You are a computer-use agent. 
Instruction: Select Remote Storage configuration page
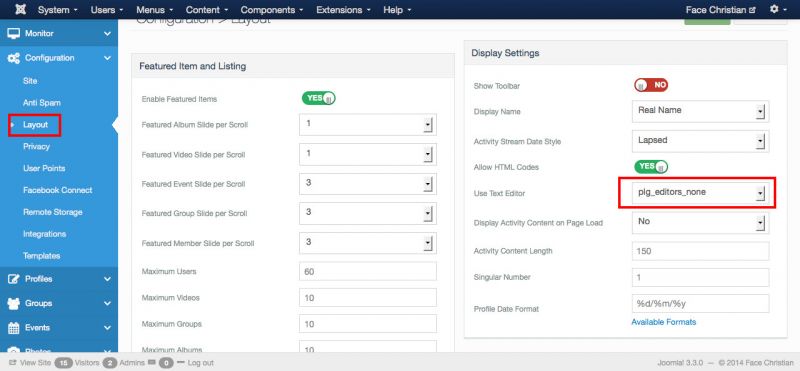point(53,212)
